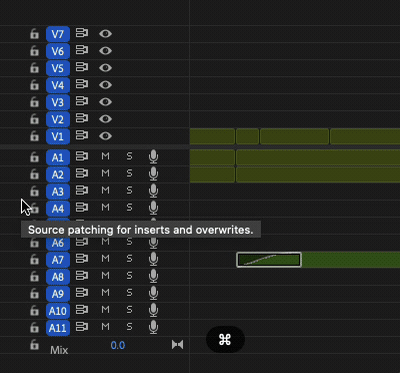
Task: Toggle lock on track V3
Action: pos(34,102)
